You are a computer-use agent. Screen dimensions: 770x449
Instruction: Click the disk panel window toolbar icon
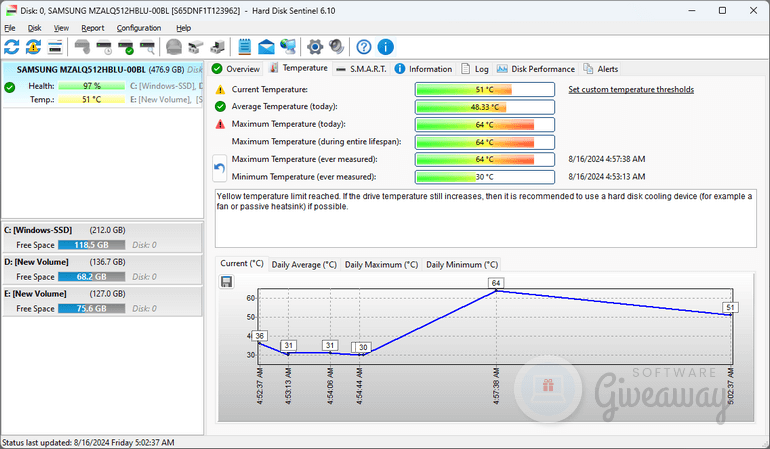tap(55, 47)
